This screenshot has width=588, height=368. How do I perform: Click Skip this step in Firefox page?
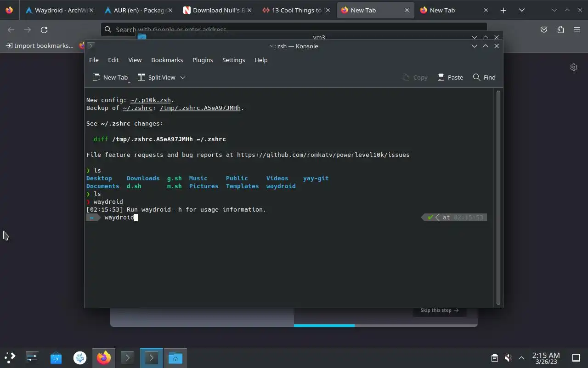coord(440,310)
